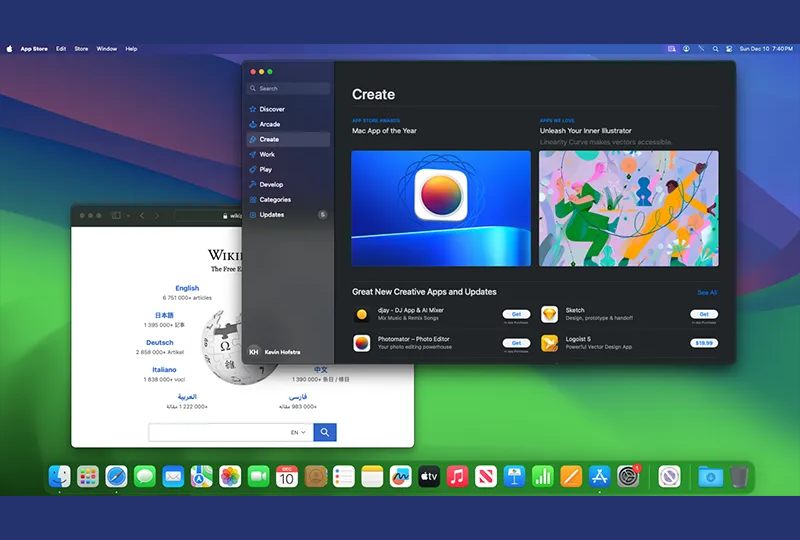Image resolution: width=800 pixels, height=540 pixels.
Task: Open 日本語 Wikipedia link in Safari
Action: coord(164,315)
